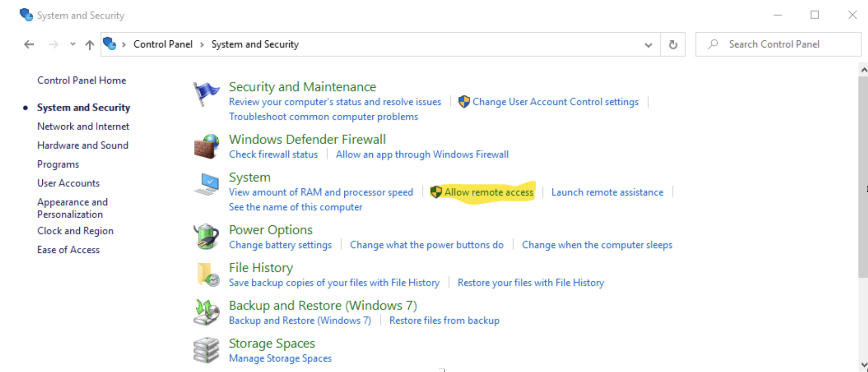Save backup copies with File History

[334, 282]
